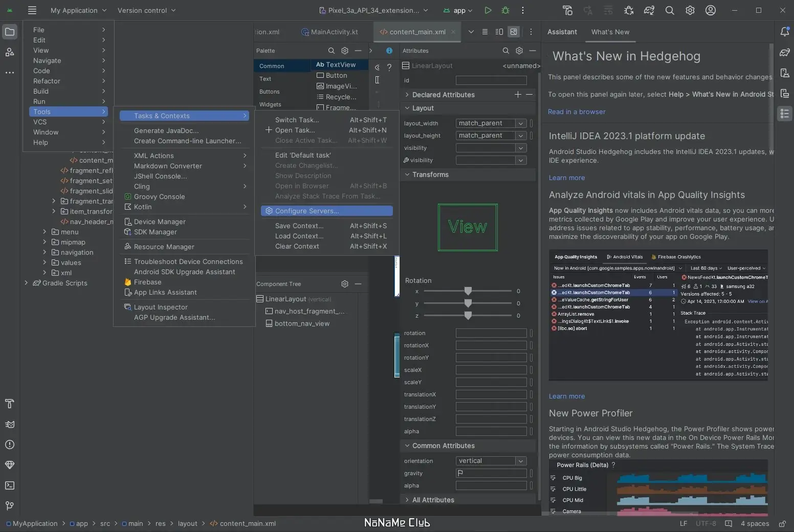Open Attributes panel gear options
This screenshot has height=532, width=794.
[519, 51]
